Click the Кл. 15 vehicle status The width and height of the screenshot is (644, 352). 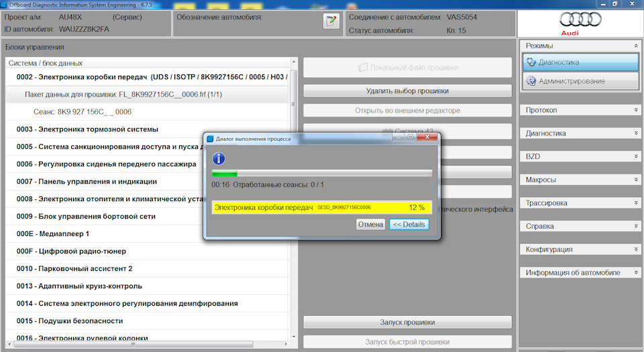pyautogui.click(x=456, y=30)
